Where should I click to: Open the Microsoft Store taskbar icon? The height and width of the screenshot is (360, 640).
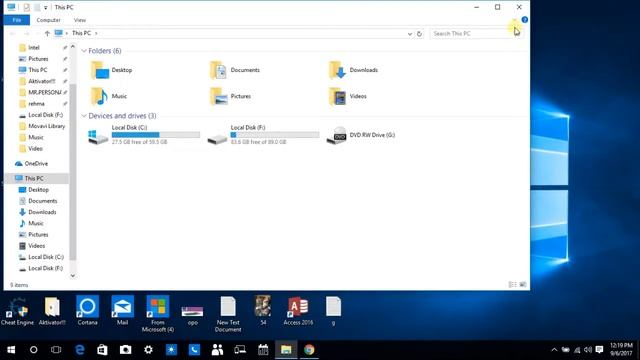[x=102, y=350]
